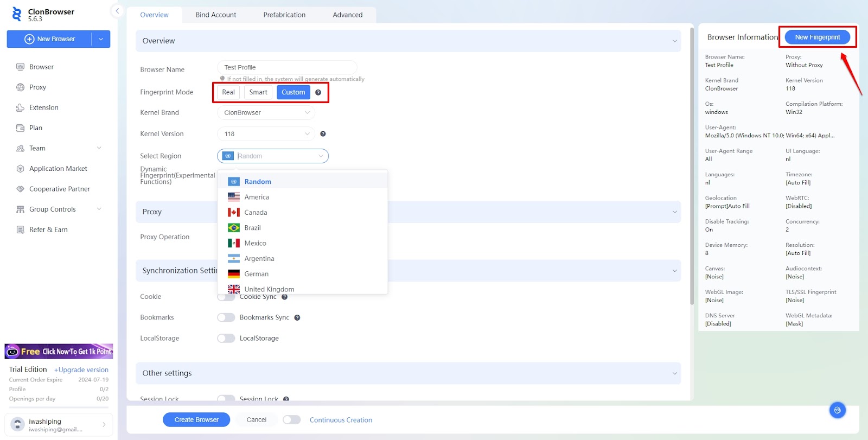Click the Brazil flag icon
This screenshot has height=440, width=868.
tap(234, 228)
